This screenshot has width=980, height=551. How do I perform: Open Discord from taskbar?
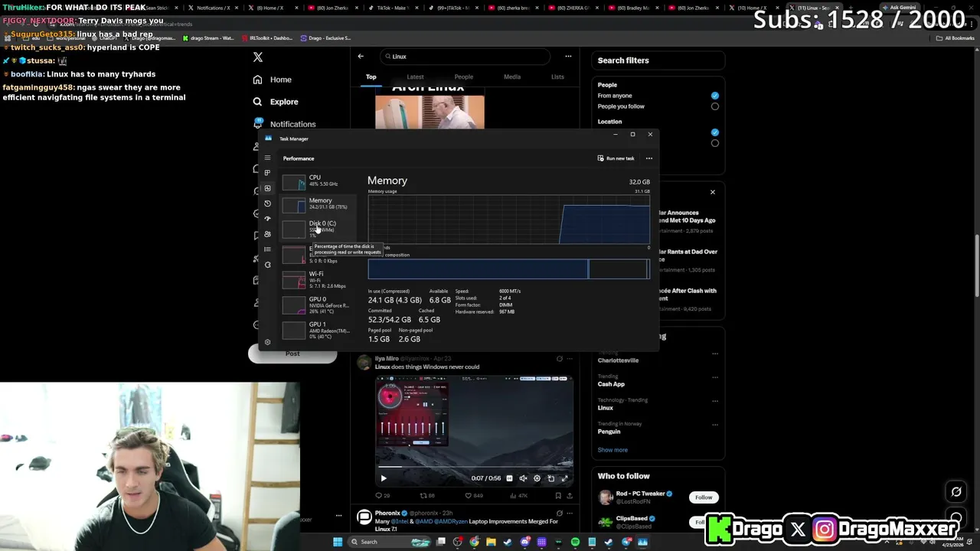[x=524, y=542]
